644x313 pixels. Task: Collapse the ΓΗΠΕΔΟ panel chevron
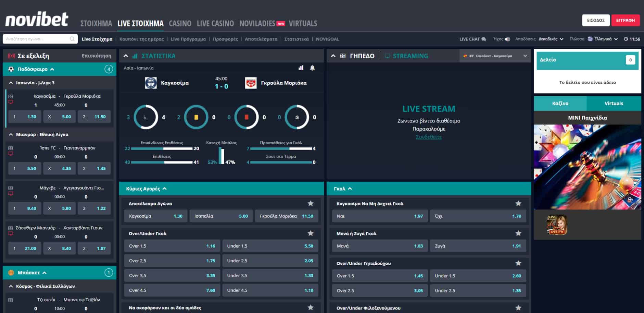tap(333, 56)
